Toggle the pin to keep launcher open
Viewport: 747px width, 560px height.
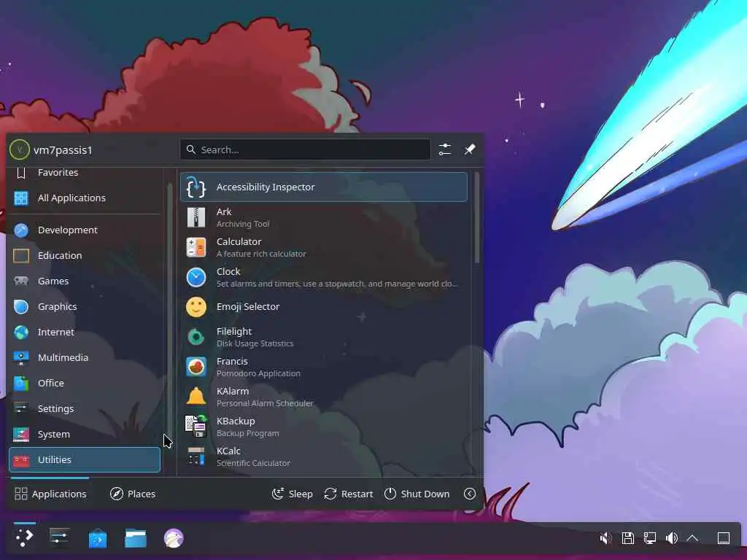[470, 149]
